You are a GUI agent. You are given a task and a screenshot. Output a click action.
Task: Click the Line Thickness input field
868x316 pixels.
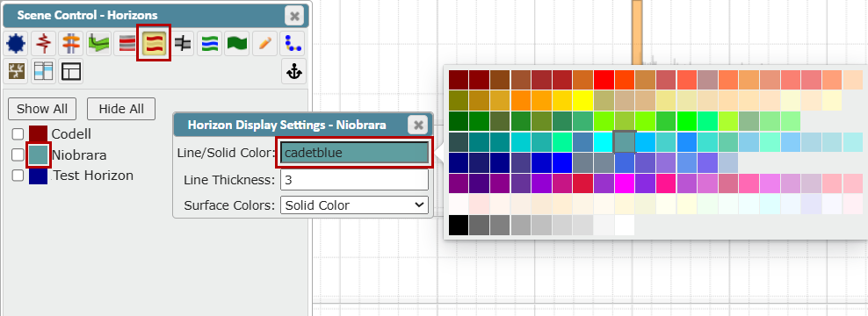[354, 180]
